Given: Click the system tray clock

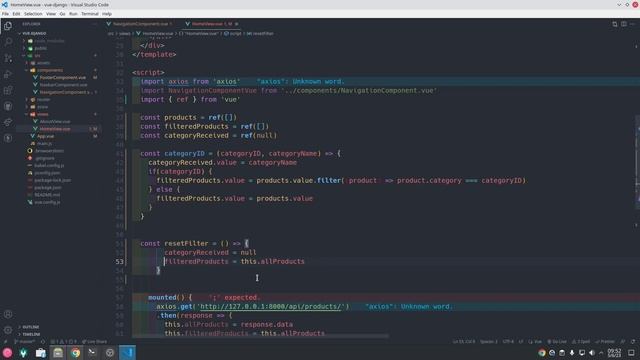Looking at the screenshot, I should click(614, 353).
